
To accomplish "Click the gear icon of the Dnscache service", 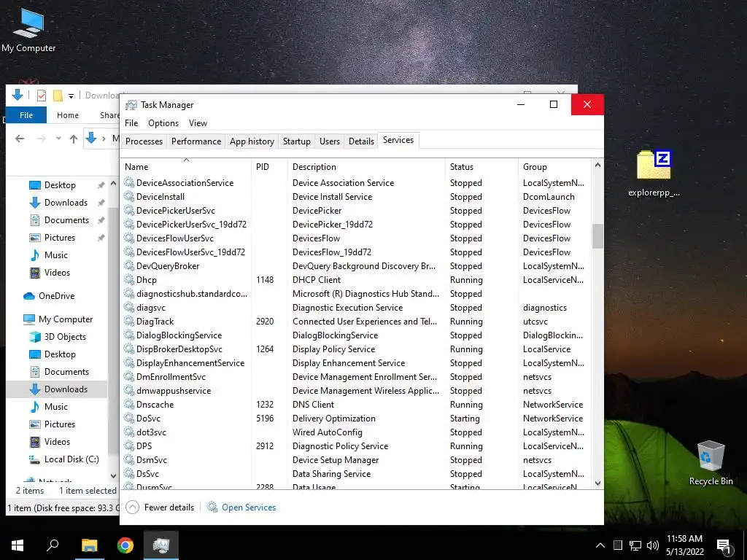I will click(128, 404).
